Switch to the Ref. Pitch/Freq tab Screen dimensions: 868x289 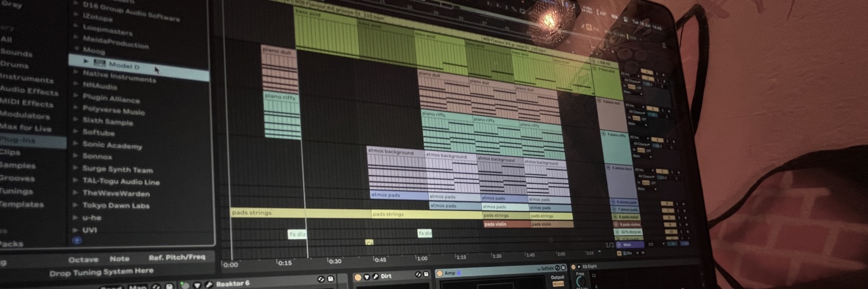tap(176, 257)
